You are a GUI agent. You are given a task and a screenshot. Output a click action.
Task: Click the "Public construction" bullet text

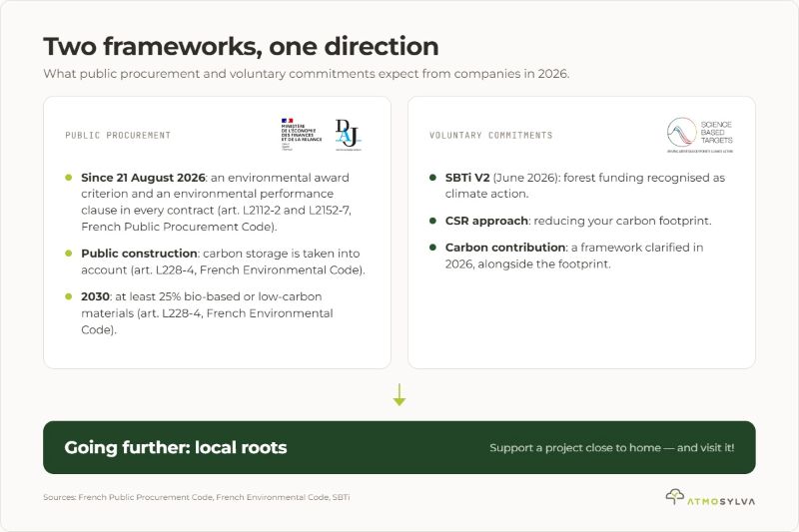223,262
